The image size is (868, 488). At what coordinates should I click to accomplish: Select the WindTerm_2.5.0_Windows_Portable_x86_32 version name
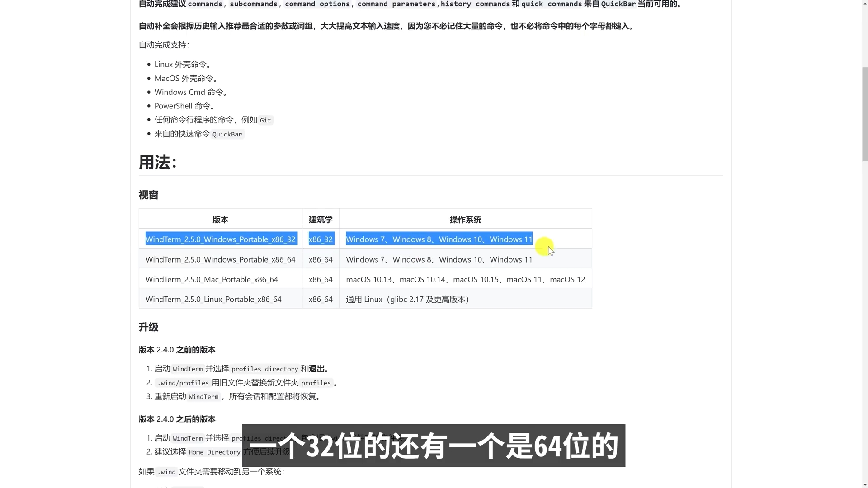pyautogui.click(x=220, y=239)
